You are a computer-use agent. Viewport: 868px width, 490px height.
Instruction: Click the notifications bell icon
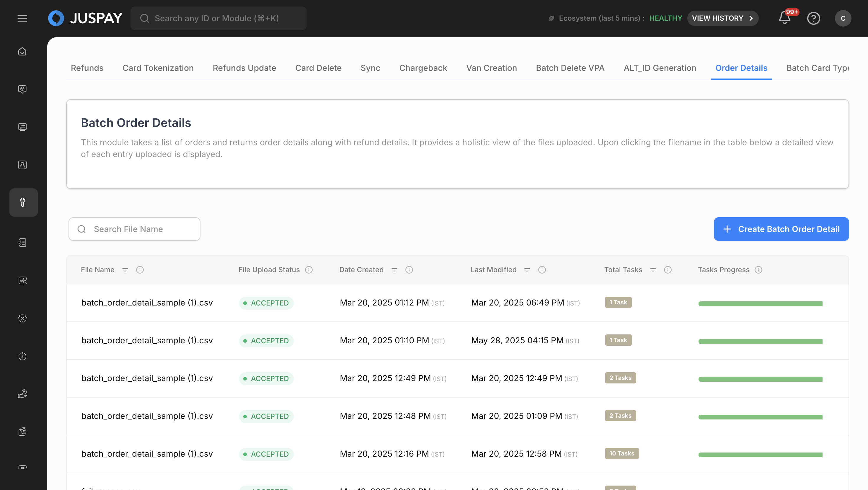pos(784,18)
